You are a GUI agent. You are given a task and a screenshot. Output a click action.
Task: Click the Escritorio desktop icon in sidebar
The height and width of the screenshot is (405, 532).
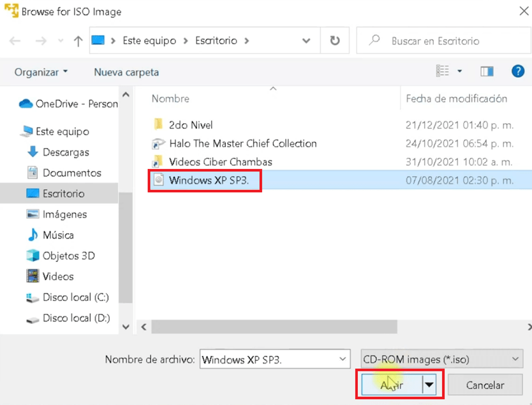click(x=33, y=193)
